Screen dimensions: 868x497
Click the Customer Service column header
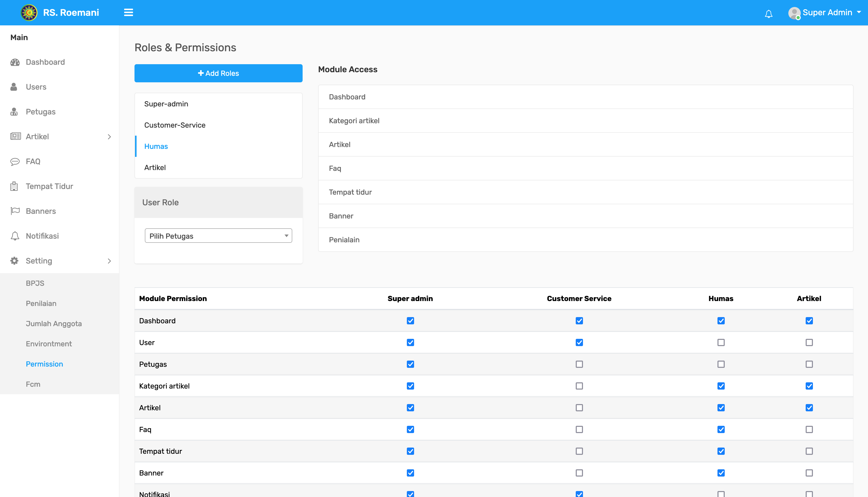tap(579, 299)
